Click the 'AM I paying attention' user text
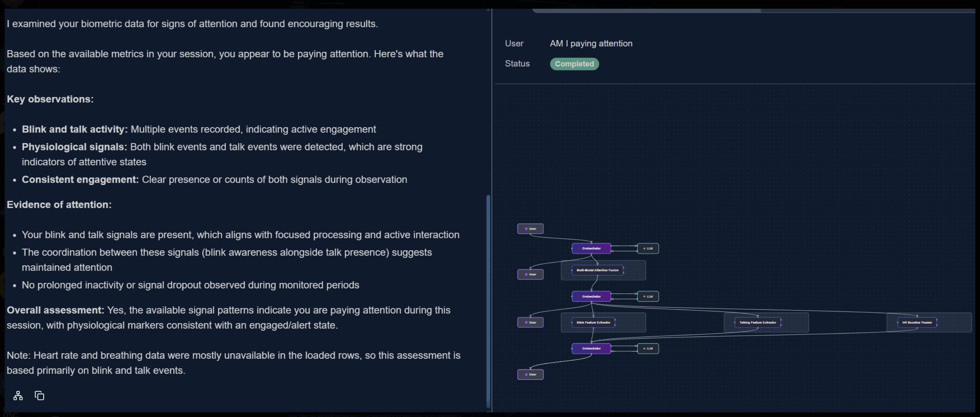Viewport: 980px width, 417px height. 591,43
